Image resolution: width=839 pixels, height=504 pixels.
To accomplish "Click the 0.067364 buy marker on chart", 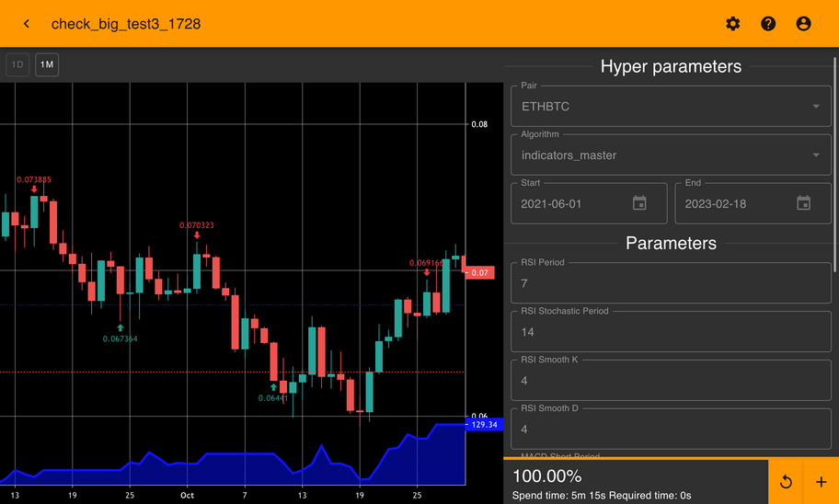I will (120, 328).
